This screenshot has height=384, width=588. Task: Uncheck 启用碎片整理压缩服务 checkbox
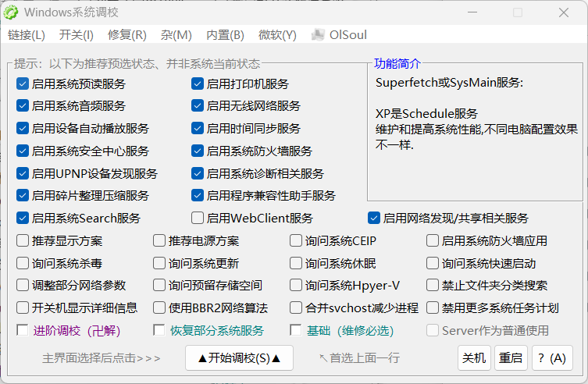click(x=23, y=195)
